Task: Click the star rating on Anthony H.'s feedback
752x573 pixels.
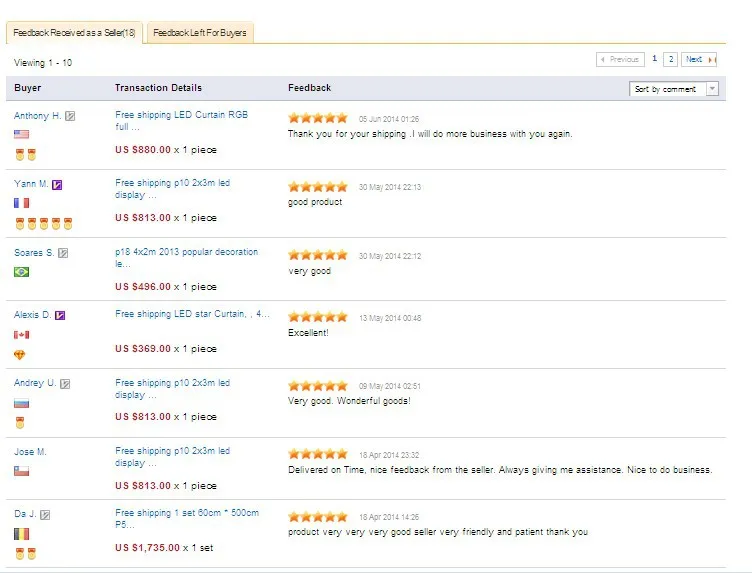Action: point(317,118)
